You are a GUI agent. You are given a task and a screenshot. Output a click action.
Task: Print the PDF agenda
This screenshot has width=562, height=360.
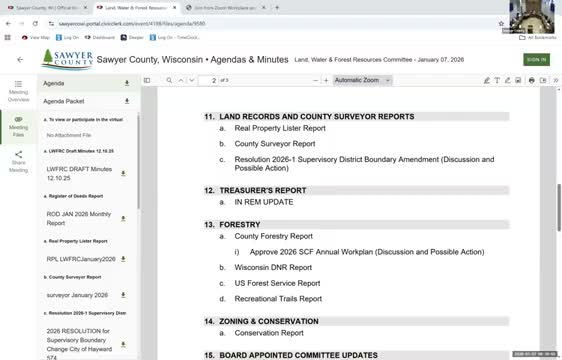pos(532,80)
